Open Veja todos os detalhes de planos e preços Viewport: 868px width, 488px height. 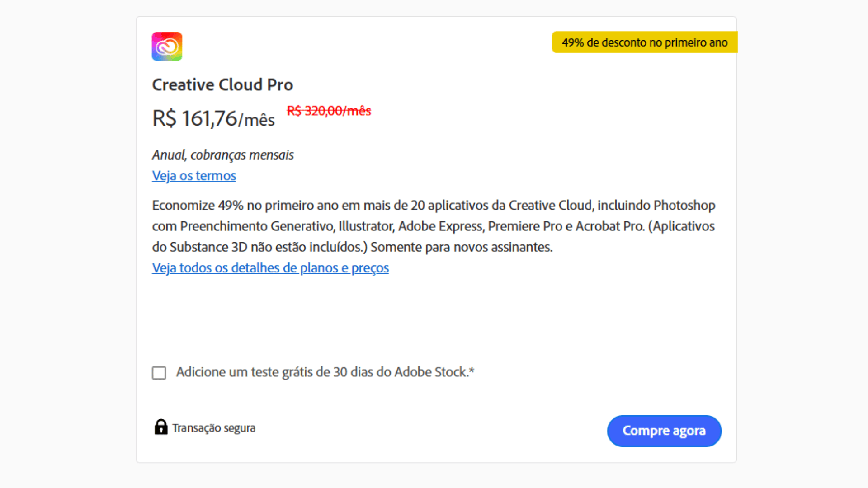tap(270, 267)
